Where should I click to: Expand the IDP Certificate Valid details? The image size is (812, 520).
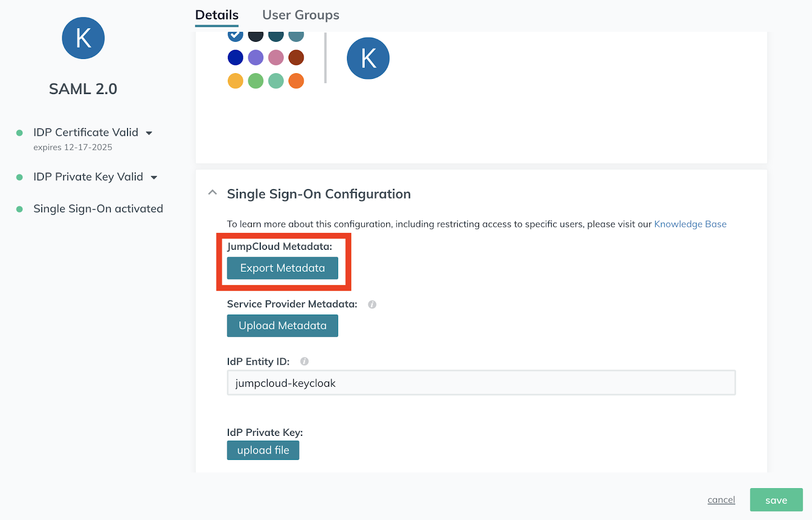pos(149,133)
